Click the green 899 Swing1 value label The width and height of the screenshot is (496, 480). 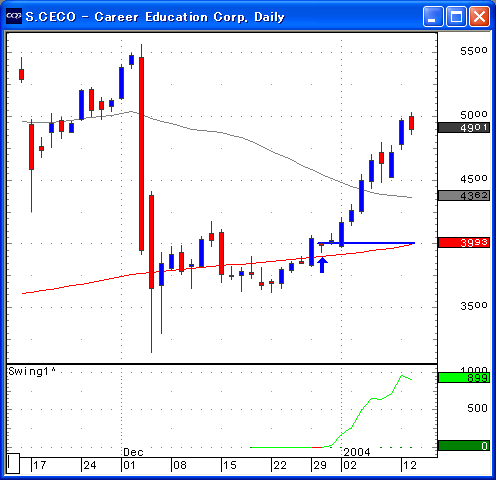(x=464, y=378)
